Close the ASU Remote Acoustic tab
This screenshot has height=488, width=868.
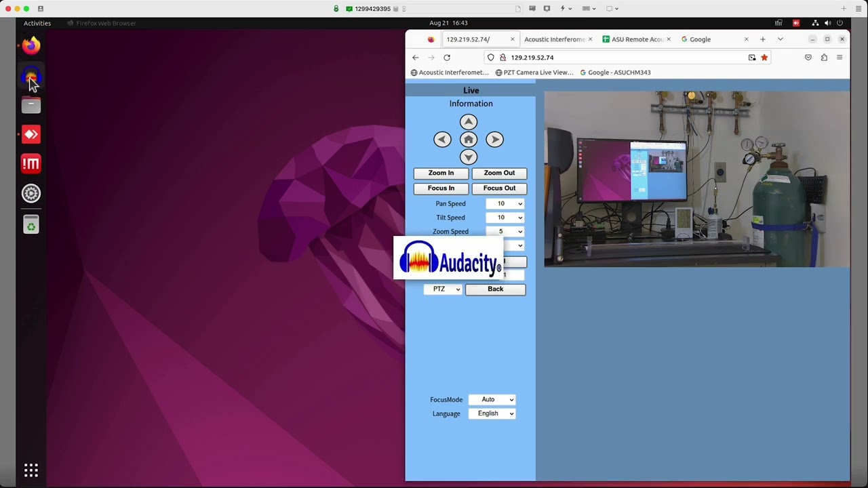click(x=669, y=39)
